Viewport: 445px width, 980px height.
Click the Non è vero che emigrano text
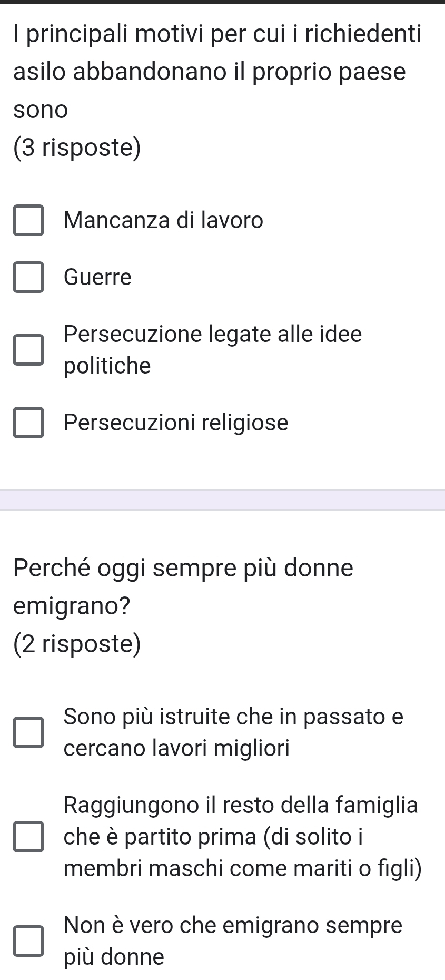tap(232, 941)
